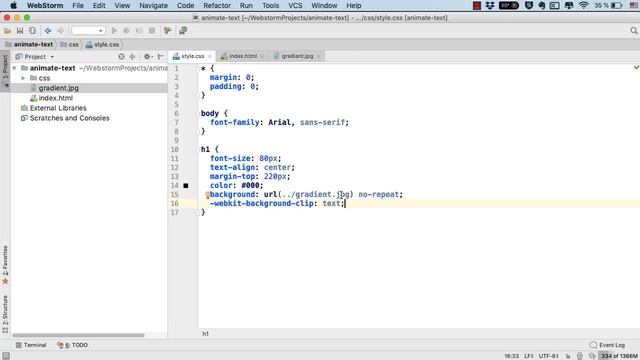Click black color swatch in gutter
Image resolution: width=640 pixels, height=360 pixels.
click(186, 186)
